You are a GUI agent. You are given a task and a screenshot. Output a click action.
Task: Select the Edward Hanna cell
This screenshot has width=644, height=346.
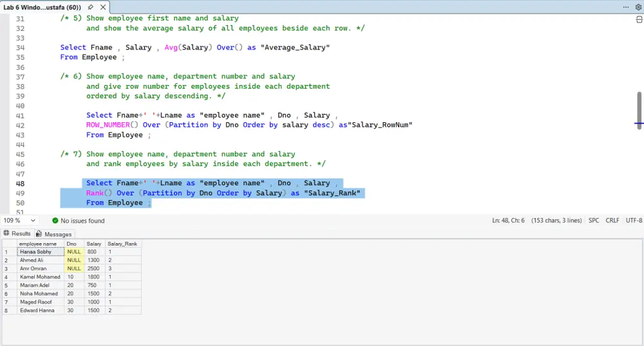(x=41, y=311)
